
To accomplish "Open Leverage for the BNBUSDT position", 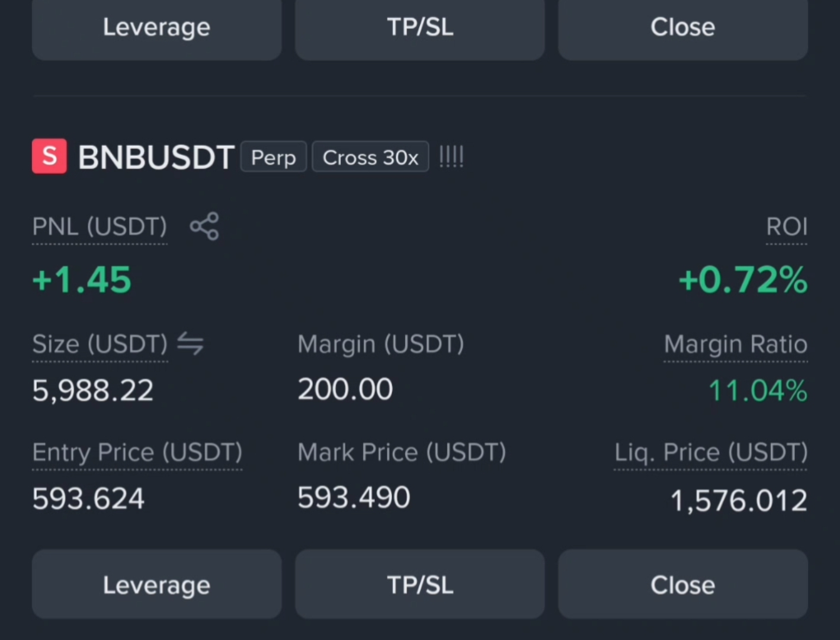I will pyautogui.click(x=156, y=585).
